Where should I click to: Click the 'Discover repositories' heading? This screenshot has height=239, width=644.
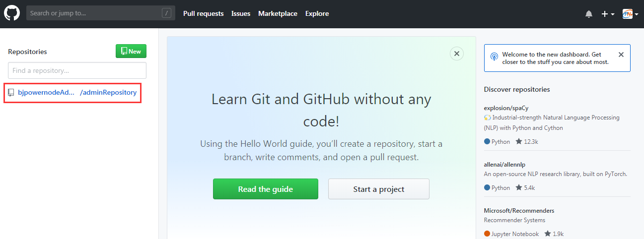click(517, 89)
